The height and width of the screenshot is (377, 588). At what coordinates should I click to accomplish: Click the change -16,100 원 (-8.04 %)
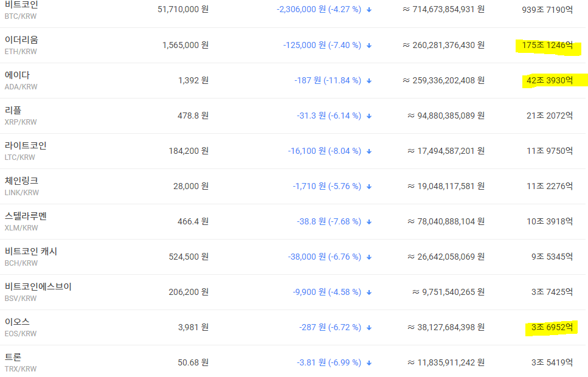(324, 151)
